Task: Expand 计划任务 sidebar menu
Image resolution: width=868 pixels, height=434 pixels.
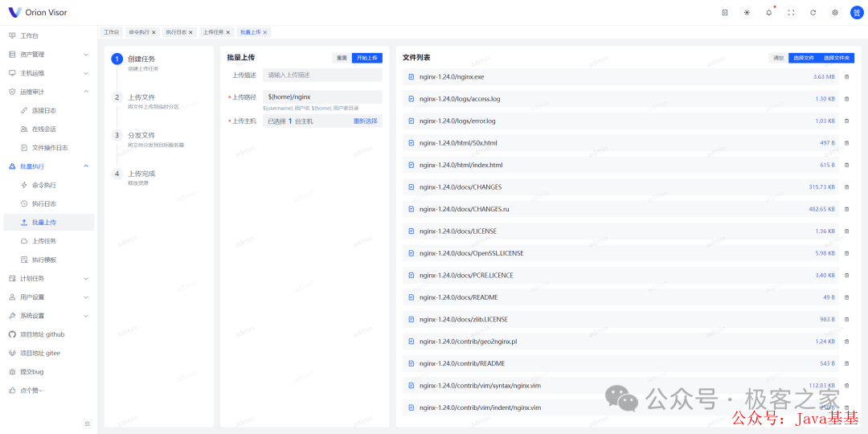Action: pos(49,278)
